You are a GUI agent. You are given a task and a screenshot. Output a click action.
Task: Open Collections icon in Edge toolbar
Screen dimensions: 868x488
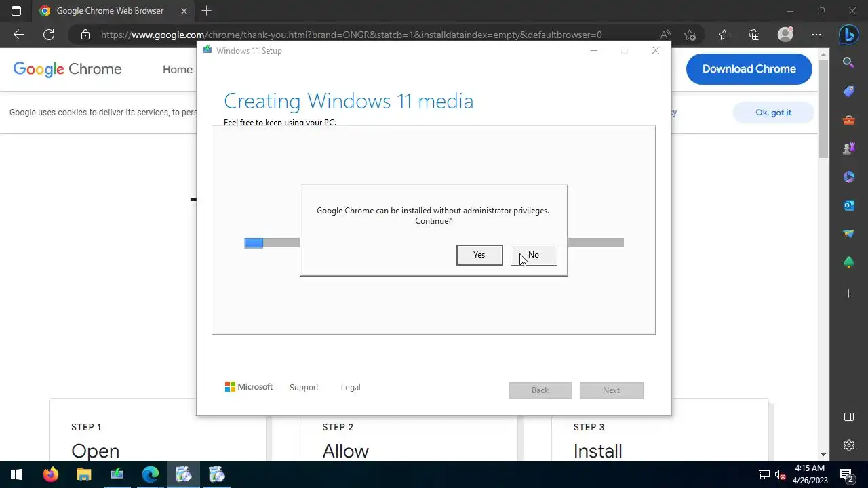754,35
